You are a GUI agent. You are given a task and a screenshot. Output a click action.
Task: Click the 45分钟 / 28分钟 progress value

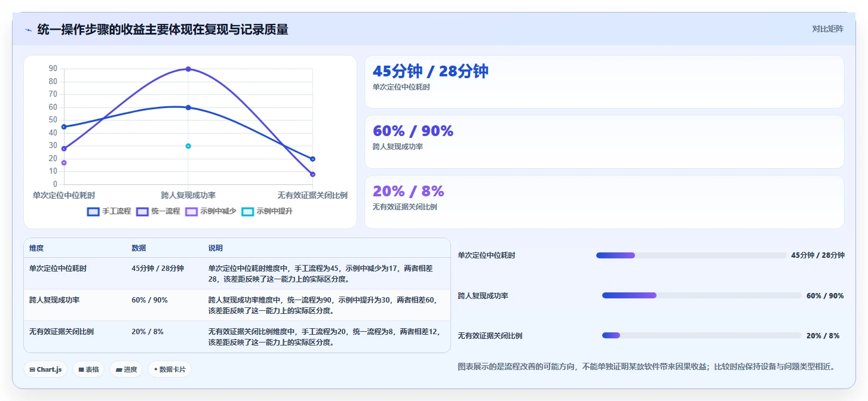(818, 255)
